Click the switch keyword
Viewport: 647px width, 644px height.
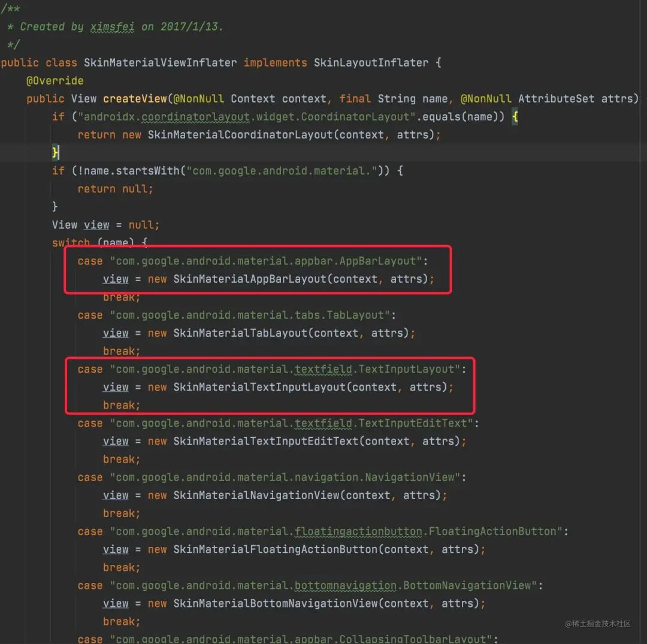pos(71,243)
